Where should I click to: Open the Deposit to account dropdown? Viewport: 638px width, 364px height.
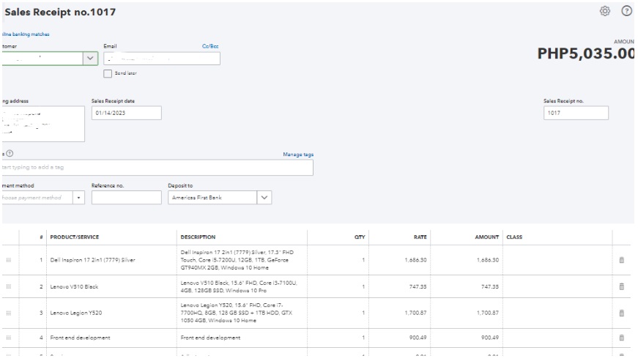[x=264, y=198]
